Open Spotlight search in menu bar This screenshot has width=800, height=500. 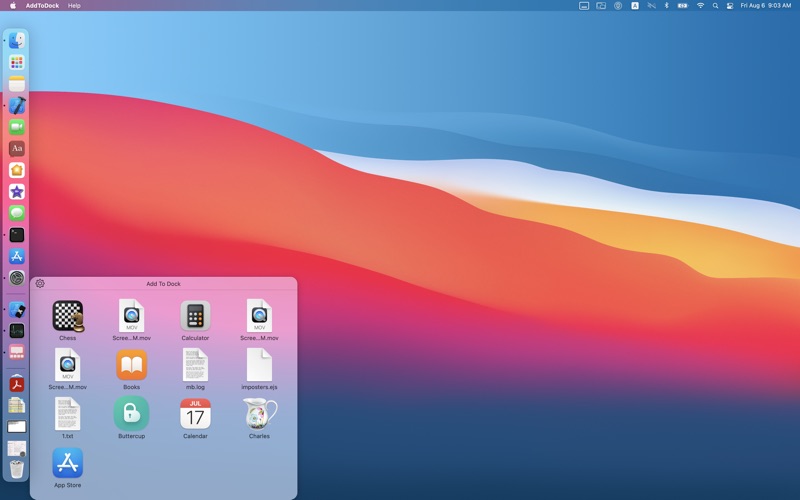click(715, 6)
